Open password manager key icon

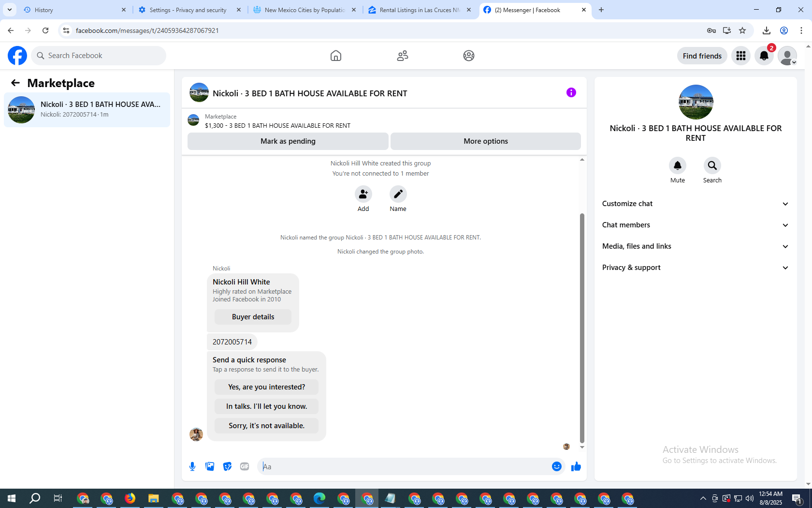[711, 30]
